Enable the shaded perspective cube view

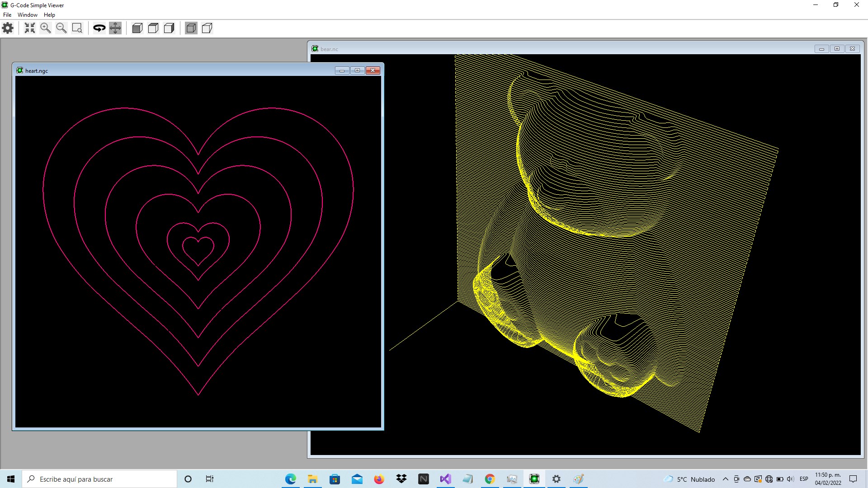tap(191, 28)
